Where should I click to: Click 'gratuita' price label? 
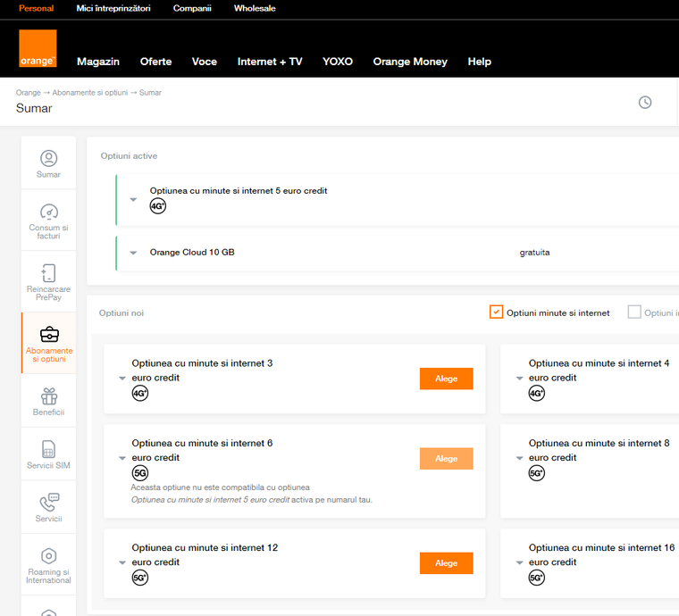(535, 252)
